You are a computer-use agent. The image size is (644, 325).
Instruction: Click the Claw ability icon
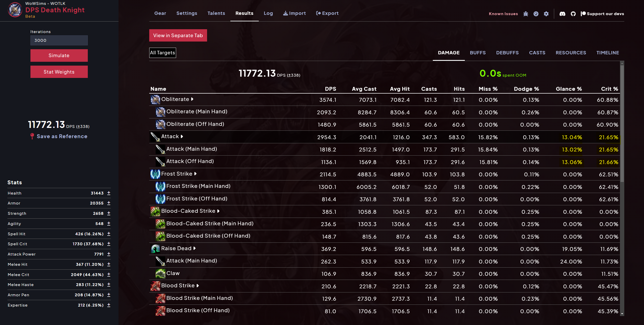click(160, 273)
